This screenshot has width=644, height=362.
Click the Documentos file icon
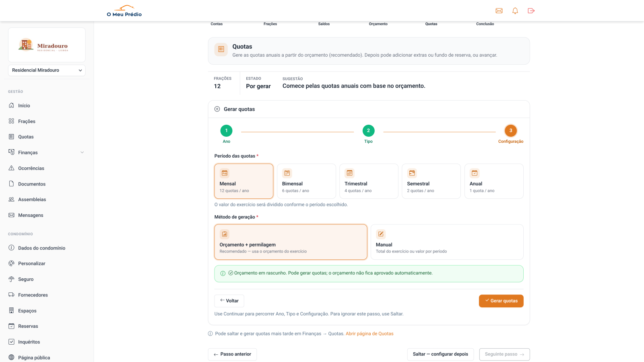point(11,184)
